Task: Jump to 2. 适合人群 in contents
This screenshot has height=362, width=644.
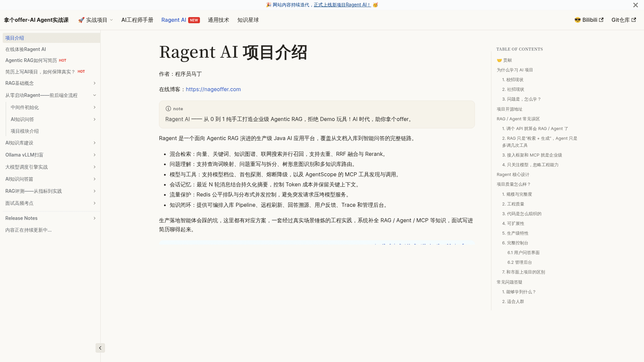Action: [513, 302]
